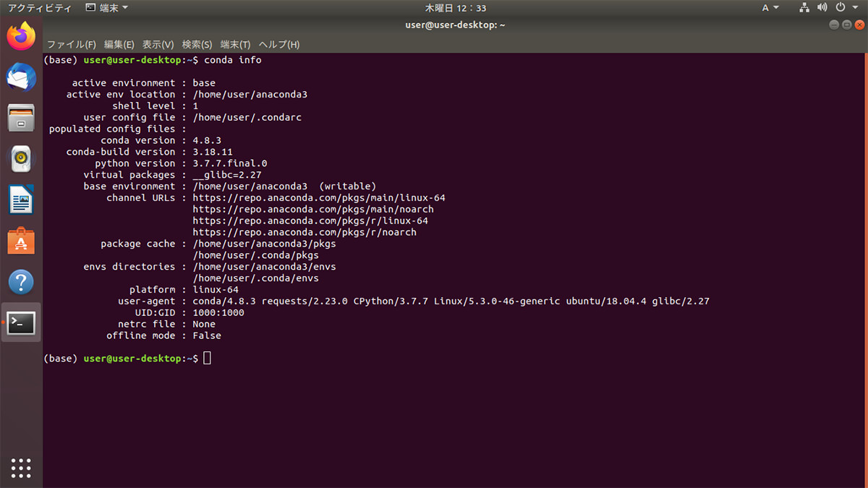868x488 pixels.
Task: Open the 検索(S) menu
Action: click(197, 44)
